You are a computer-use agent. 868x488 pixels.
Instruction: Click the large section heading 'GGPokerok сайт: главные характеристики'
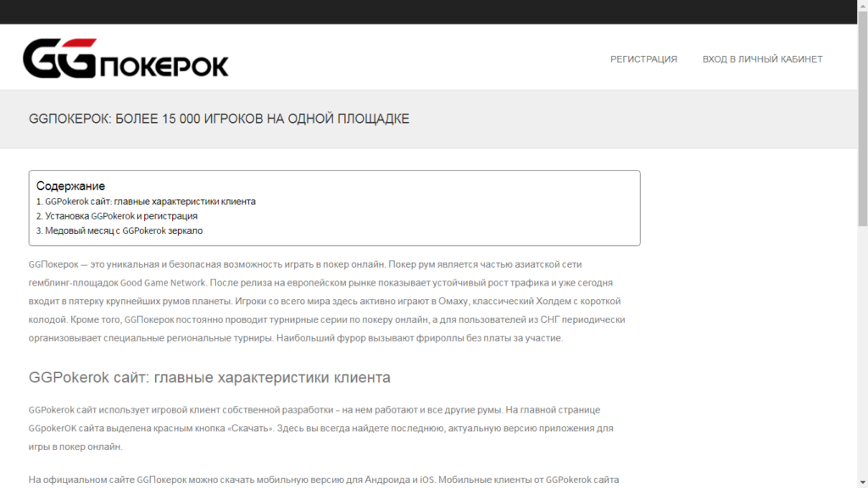[209, 377]
